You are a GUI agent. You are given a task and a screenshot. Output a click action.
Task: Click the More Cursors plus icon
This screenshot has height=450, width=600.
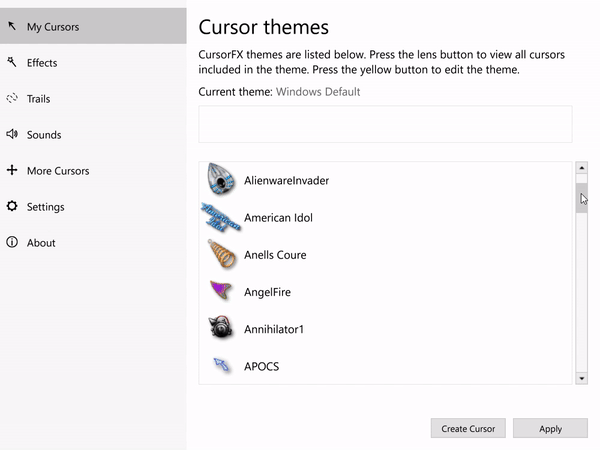point(12,170)
